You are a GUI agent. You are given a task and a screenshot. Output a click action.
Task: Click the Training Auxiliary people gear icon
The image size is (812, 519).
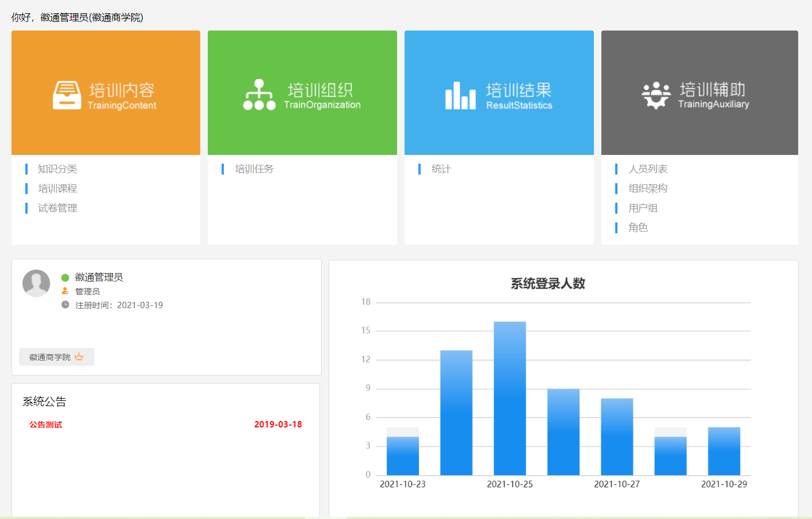(656, 95)
